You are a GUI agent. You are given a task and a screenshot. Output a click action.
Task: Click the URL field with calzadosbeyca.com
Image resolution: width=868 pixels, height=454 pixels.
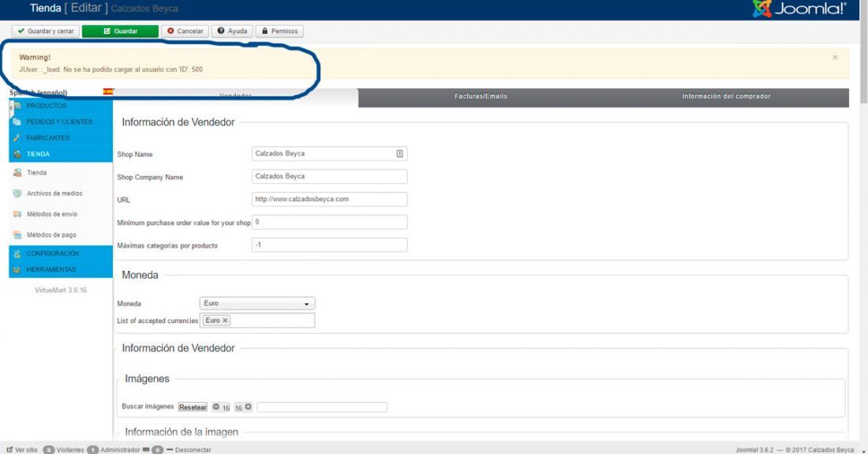coord(329,199)
